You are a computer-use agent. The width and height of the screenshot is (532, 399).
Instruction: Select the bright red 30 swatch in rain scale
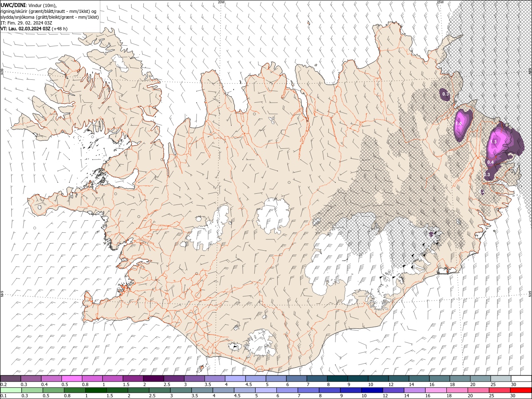click(521, 390)
